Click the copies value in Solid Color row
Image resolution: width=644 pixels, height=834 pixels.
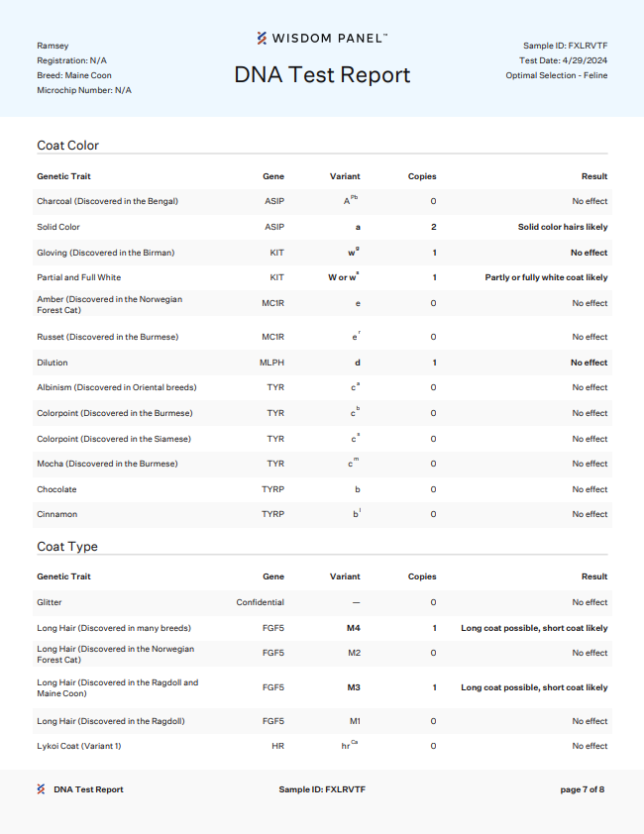[x=434, y=227]
